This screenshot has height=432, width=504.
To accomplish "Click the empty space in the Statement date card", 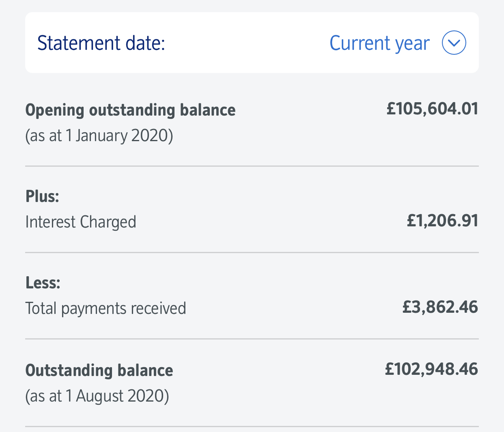I will [248, 43].
